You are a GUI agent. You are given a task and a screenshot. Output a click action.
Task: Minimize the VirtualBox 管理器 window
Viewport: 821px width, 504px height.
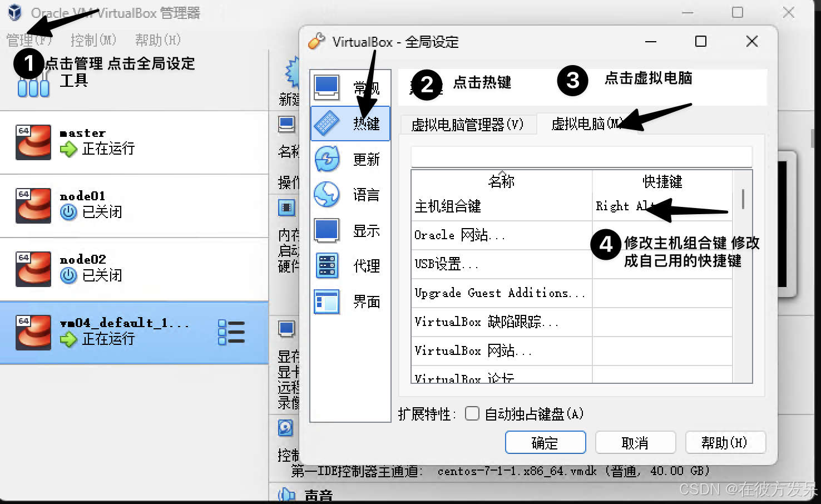pos(688,12)
